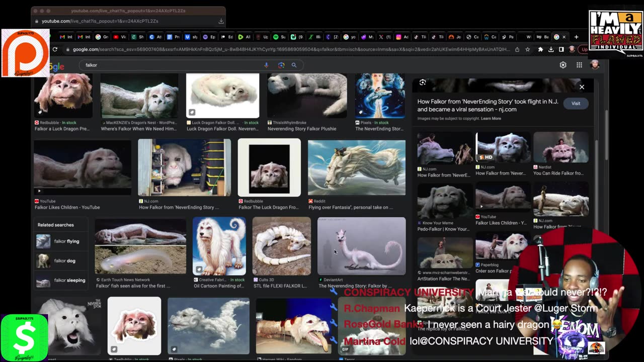Visit the nj.com source page
The height and width of the screenshot is (362, 644).
click(x=576, y=104)
